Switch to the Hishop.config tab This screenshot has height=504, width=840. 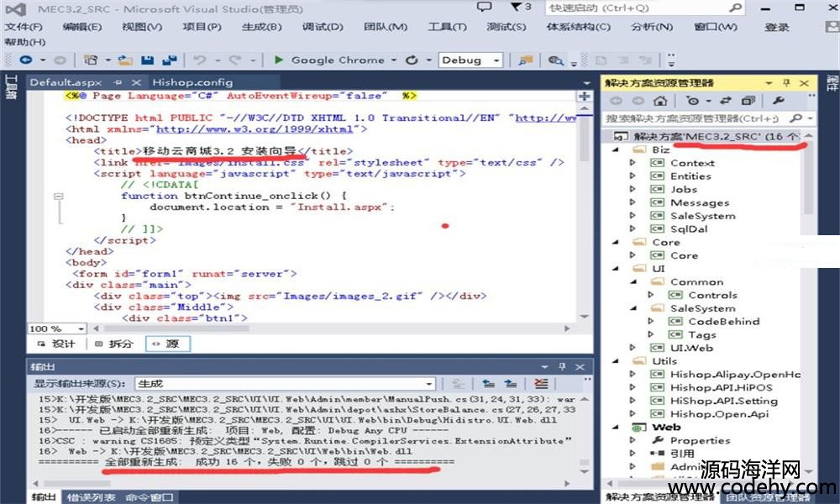click(192, 82)
